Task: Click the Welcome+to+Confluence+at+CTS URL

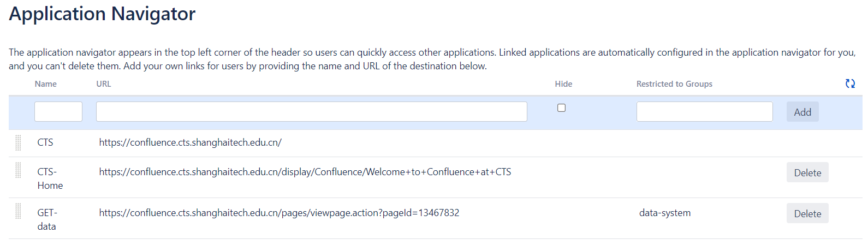Action: point(305,172)
